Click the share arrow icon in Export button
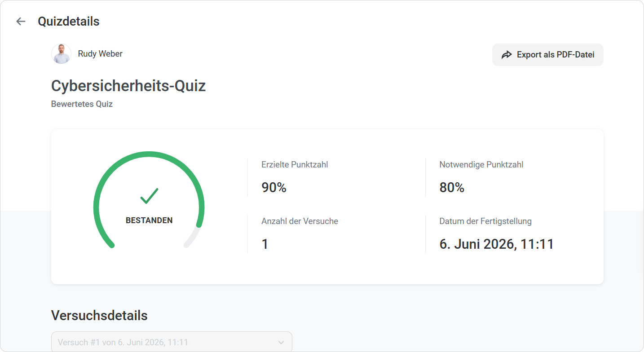644x352 pixels. click(x=507, y=55)
